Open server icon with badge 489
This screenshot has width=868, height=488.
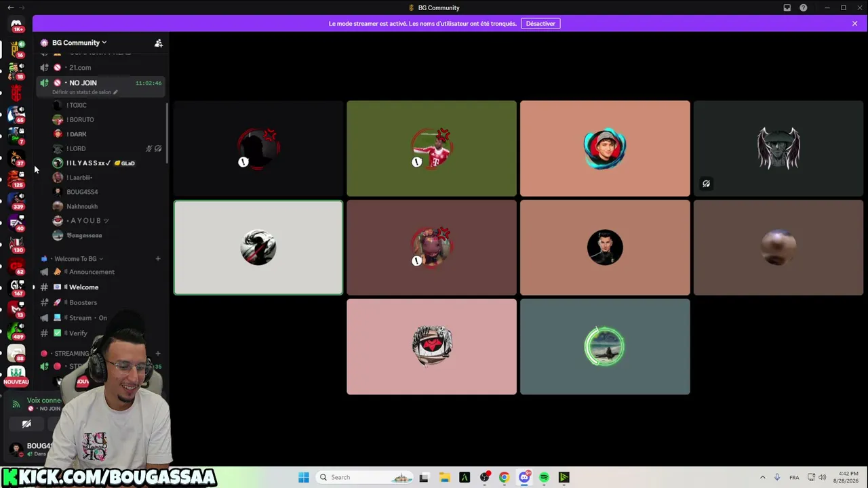pyautogui.click(x=16, y=331)
